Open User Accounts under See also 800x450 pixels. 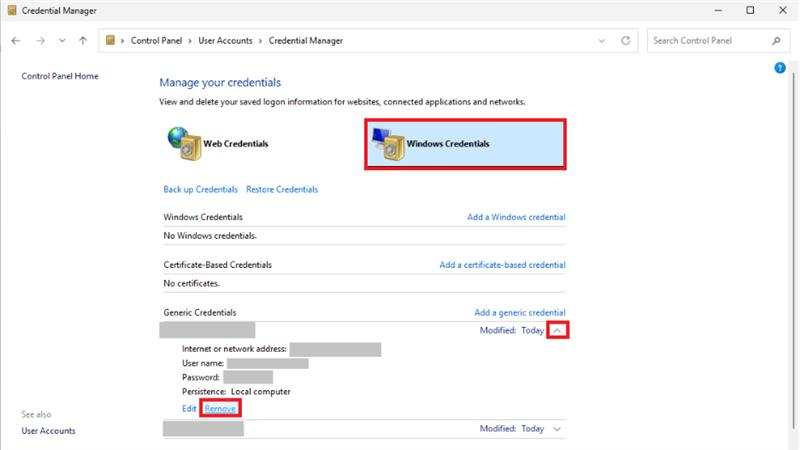click(48, 431)
